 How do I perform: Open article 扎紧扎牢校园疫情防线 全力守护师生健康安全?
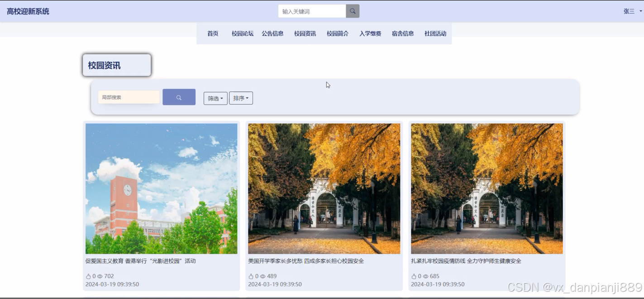point(466,261)
